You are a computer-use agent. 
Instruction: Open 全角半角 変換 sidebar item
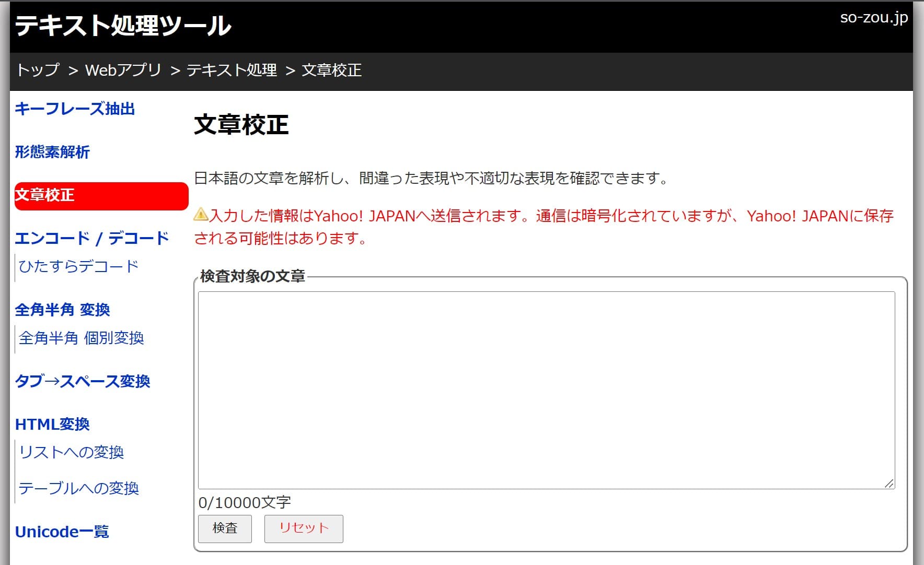[62, 310]
